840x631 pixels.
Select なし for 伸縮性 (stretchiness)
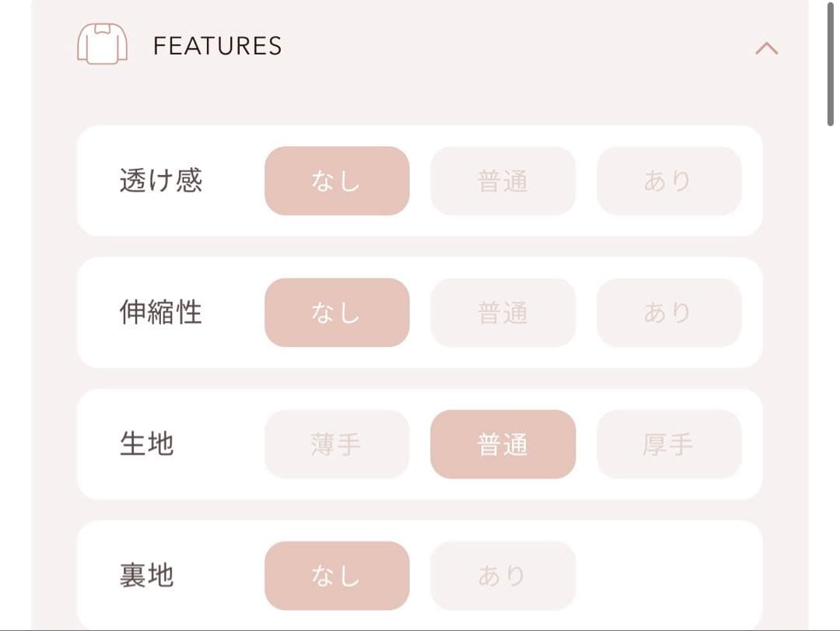(337, 312)
